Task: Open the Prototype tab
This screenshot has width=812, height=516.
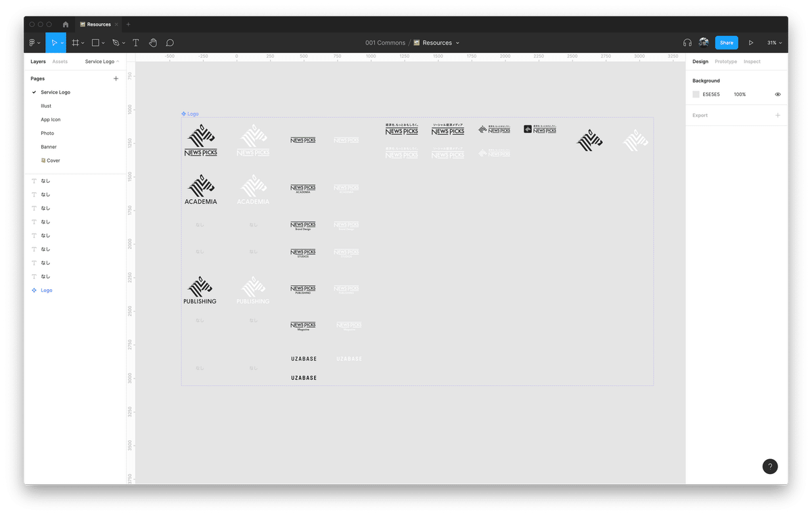Action: 726,62
